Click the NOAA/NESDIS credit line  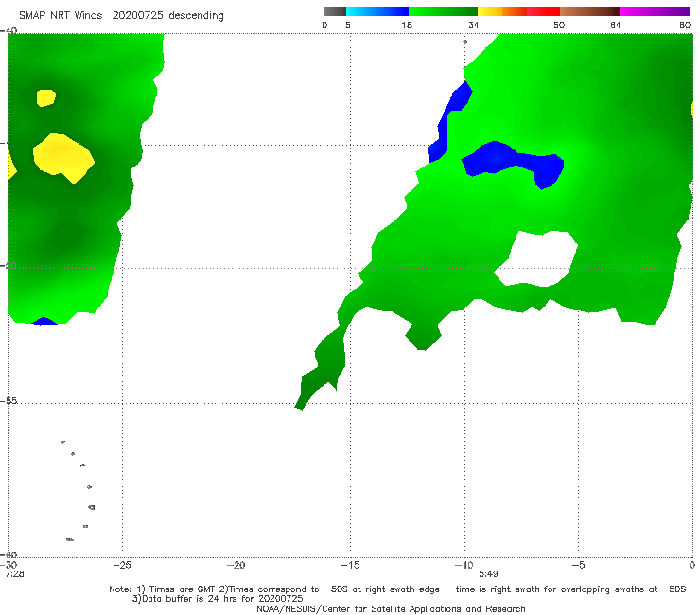click(391, 608)
